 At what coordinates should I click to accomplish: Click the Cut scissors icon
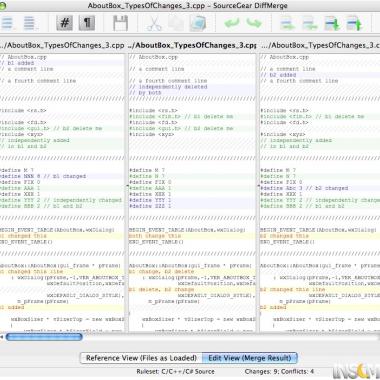click(x=154, y=23)
